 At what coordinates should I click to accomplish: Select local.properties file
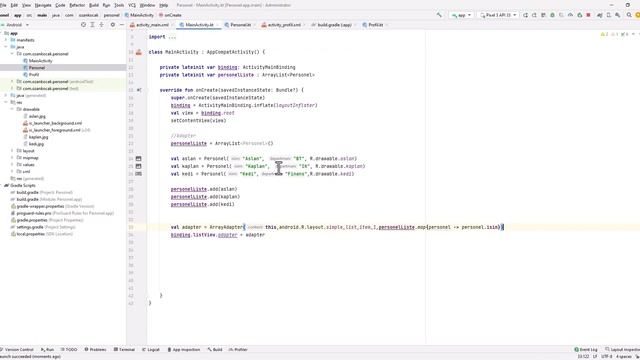(30, 234)
